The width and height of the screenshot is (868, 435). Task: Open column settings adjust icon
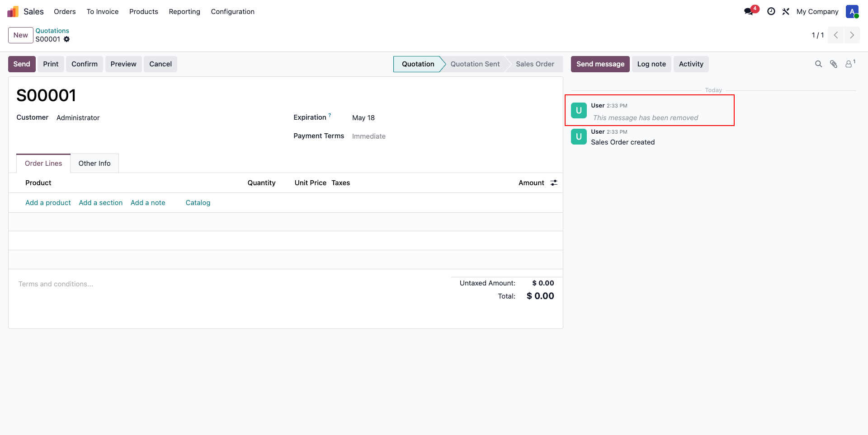554,182
